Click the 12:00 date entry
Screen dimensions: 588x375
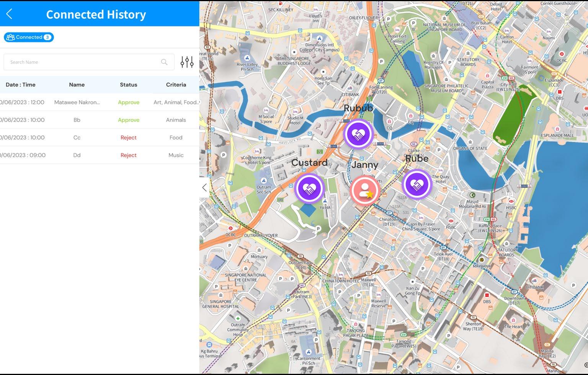tap(22, 102)
